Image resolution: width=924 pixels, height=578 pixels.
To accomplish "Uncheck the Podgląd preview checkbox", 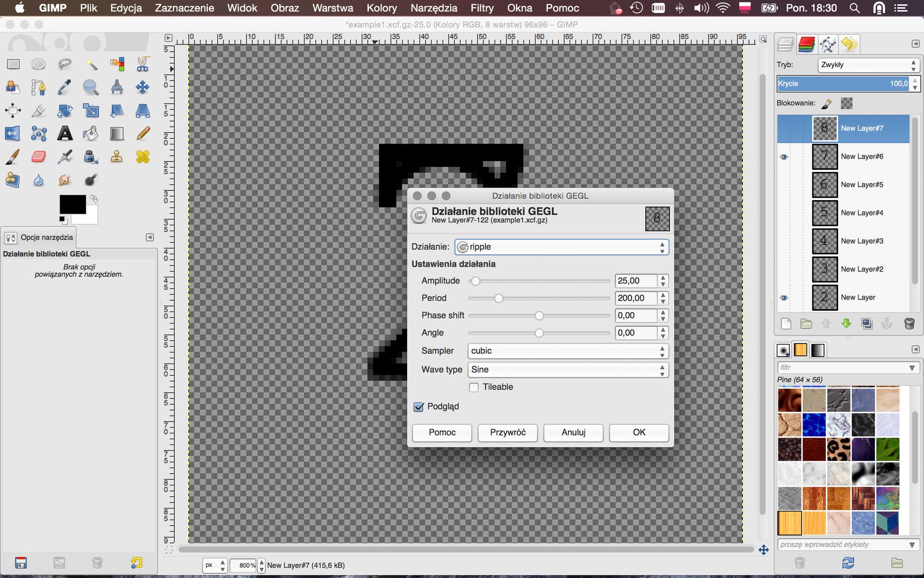I will (419, 407).
